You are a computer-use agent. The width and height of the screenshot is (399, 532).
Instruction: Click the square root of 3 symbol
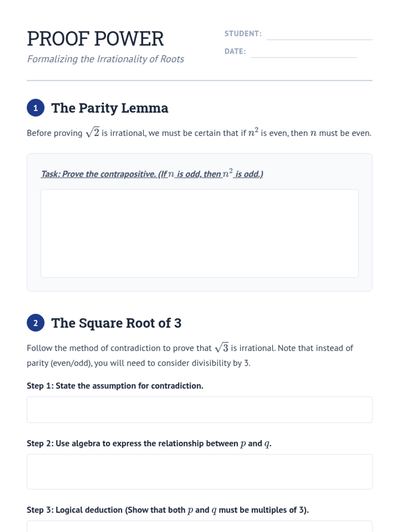point(222,347)
